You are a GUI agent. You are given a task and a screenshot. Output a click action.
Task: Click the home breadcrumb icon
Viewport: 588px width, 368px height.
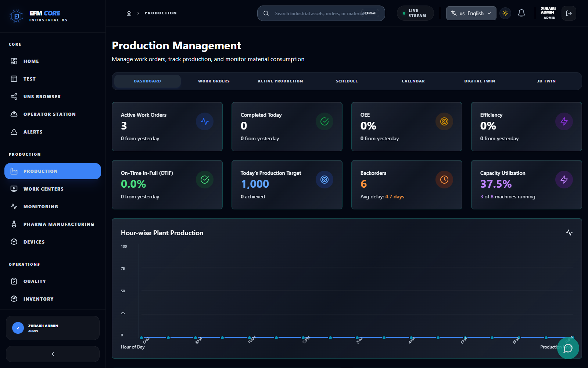click(129, 13)
